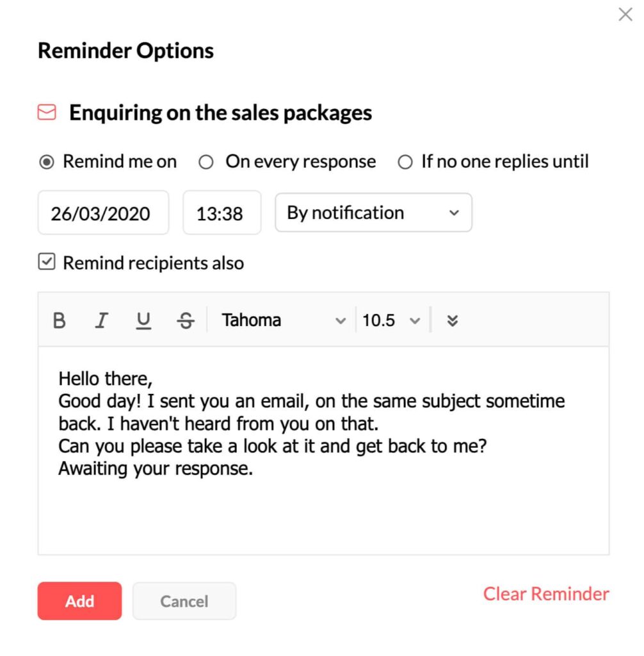Screen dimensions: 644x656
Task: Click the red envelope mail icon
Action: pyautogui.click(x=47, y=112)
